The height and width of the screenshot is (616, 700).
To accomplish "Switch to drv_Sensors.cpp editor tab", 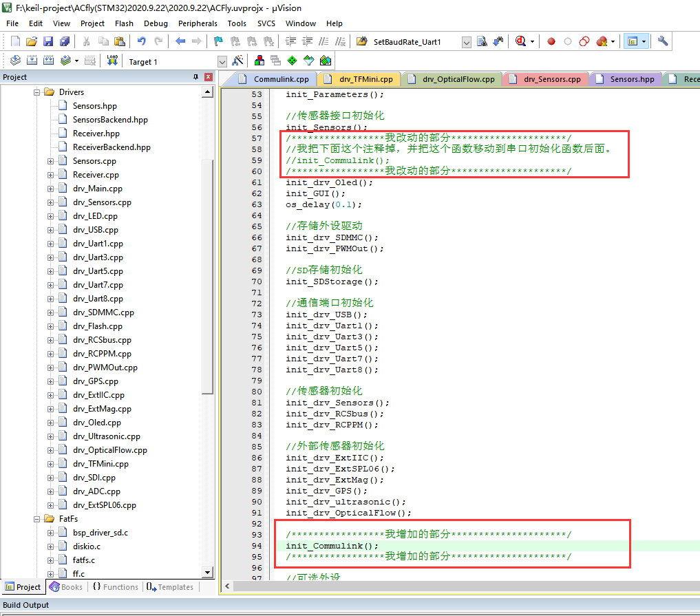I will pos(544,79).
